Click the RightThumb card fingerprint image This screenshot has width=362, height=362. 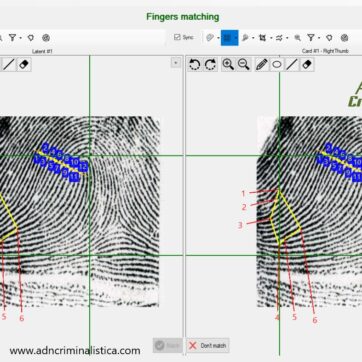[x=309, y=211]
